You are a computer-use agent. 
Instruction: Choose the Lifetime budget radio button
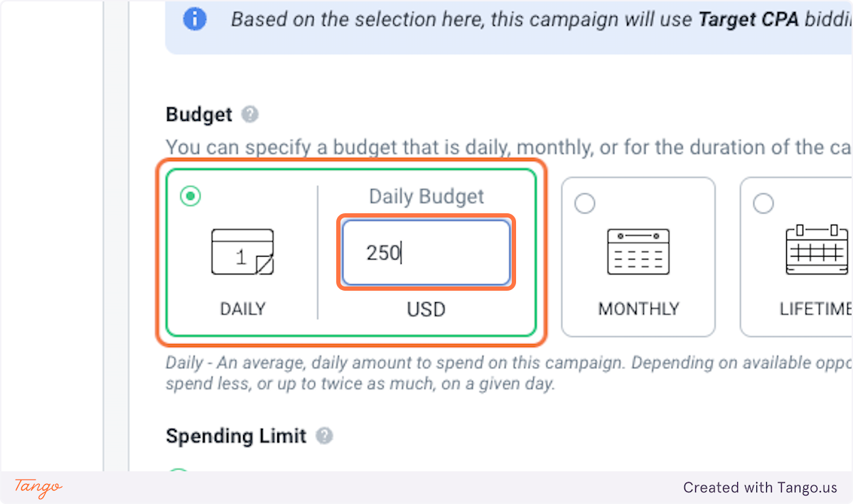click(x=763, y=204)
